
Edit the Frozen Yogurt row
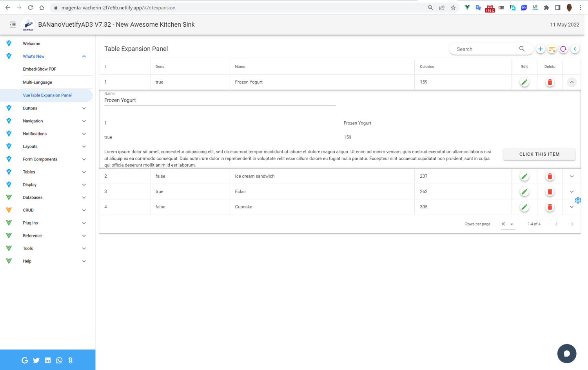(x=524, y=82)
